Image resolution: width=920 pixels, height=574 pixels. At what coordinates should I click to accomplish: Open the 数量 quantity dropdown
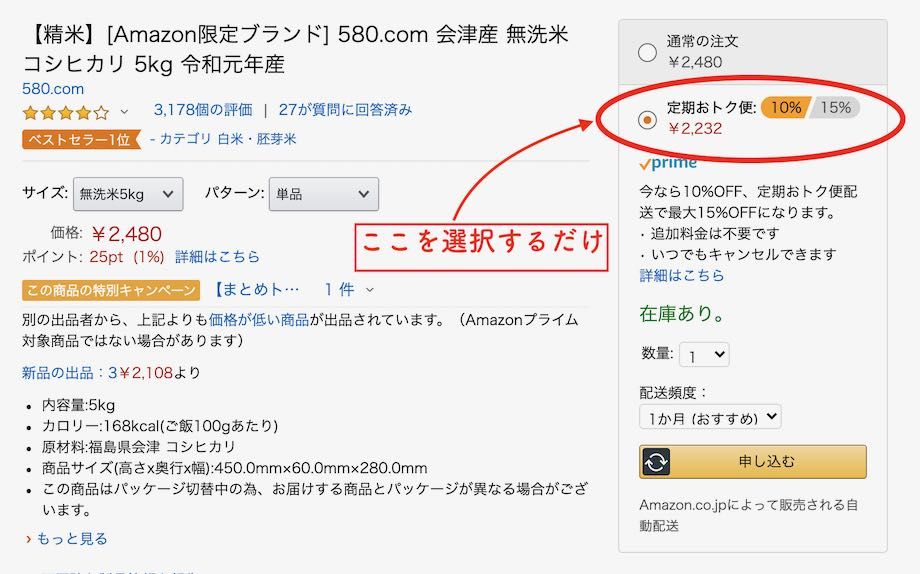point(704,354)
